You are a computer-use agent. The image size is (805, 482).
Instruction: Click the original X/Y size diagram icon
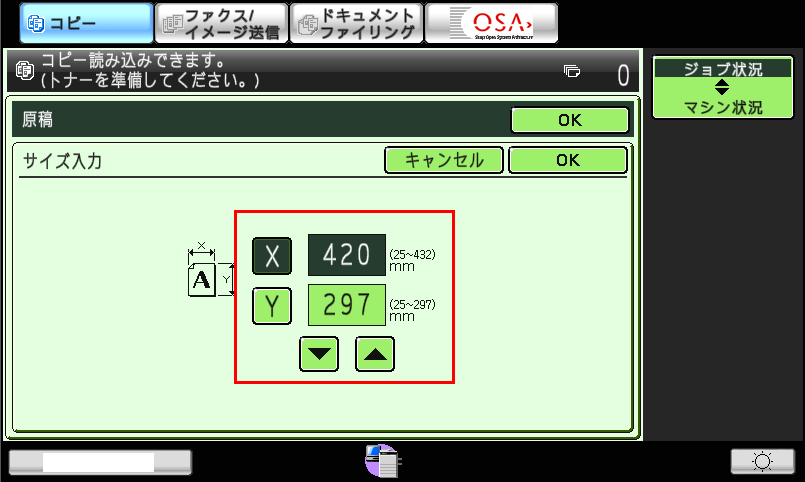[x=209, y=270]
